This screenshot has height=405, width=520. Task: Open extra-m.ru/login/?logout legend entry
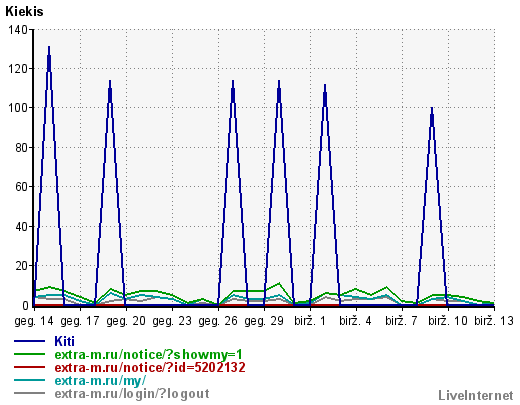[132, 393]
